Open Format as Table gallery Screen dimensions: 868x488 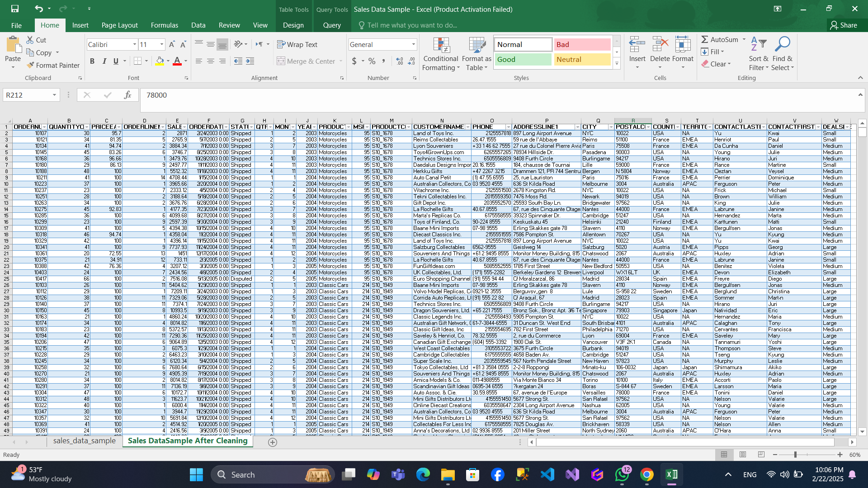(476, 54)
